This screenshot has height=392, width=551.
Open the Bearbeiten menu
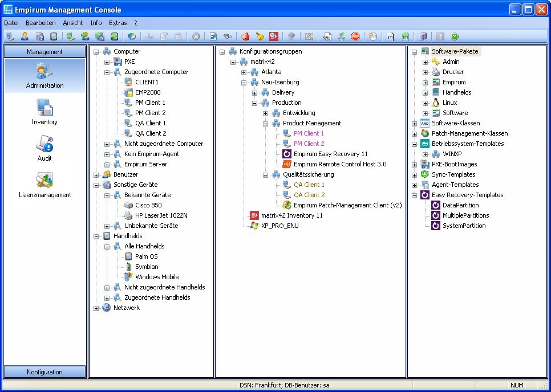40,23
